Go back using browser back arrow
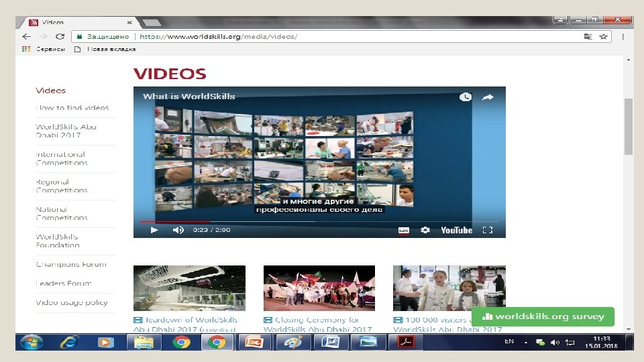Screen dimensions: 644x362 (x=27, y=36)
